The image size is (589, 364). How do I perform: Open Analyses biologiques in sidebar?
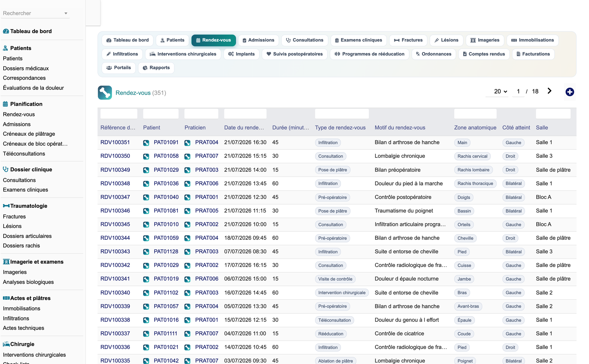point(28,282)
